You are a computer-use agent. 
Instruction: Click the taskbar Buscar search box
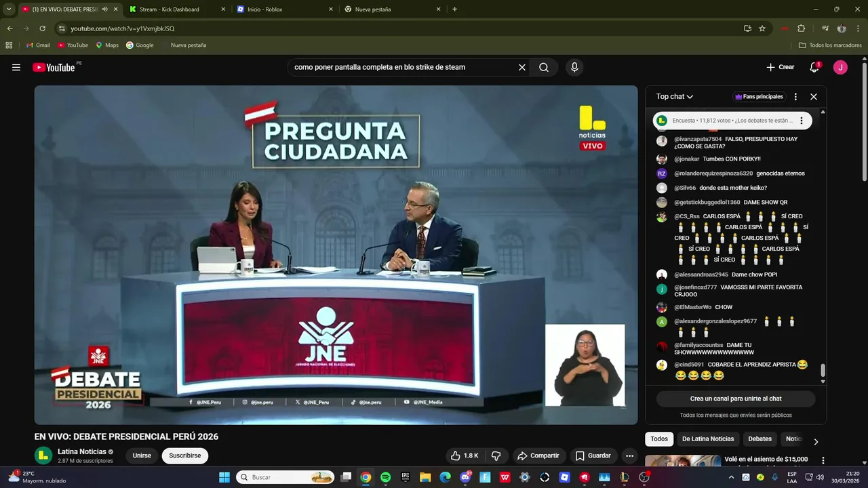coord(286,477)
